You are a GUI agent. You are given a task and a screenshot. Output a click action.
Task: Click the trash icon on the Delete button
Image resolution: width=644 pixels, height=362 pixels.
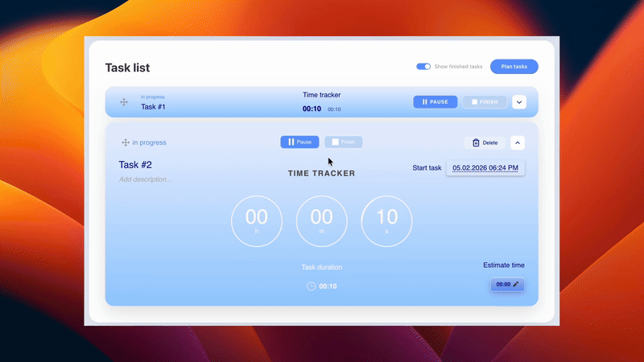point(476,142)
